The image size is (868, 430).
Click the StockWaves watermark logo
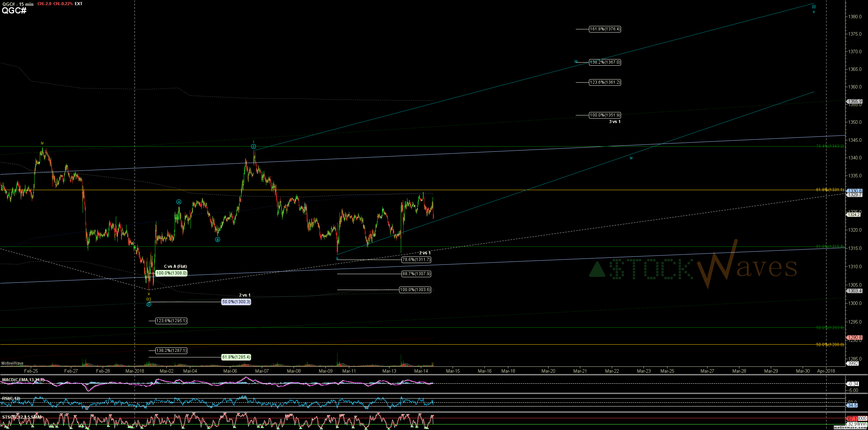coord(693,268)
